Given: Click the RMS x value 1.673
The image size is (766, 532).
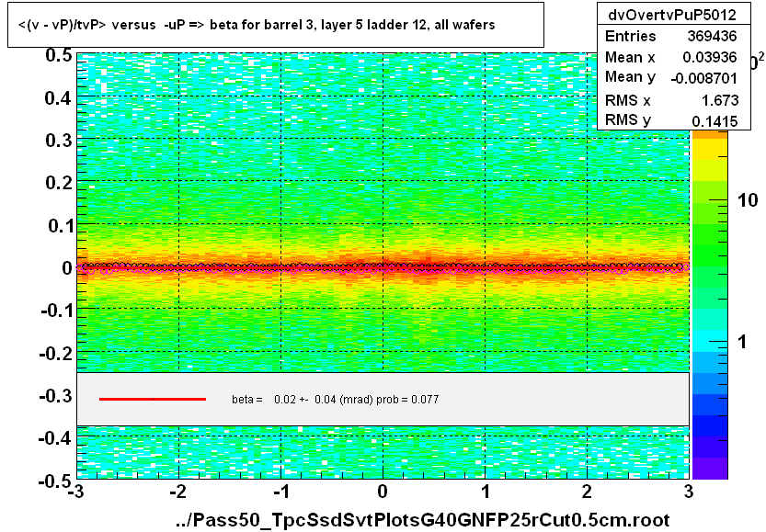Looking at the screenshot, I should [720, 100].
